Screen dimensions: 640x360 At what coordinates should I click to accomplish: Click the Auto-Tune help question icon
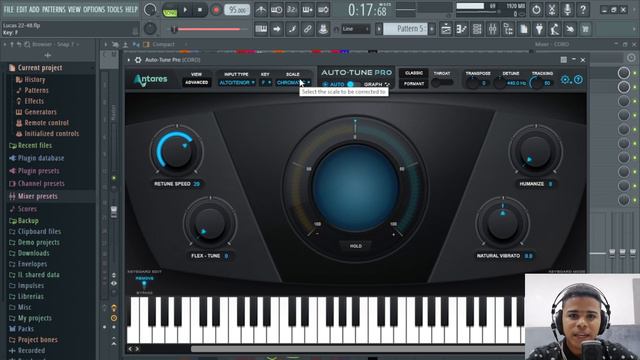(x=578, y=80)
